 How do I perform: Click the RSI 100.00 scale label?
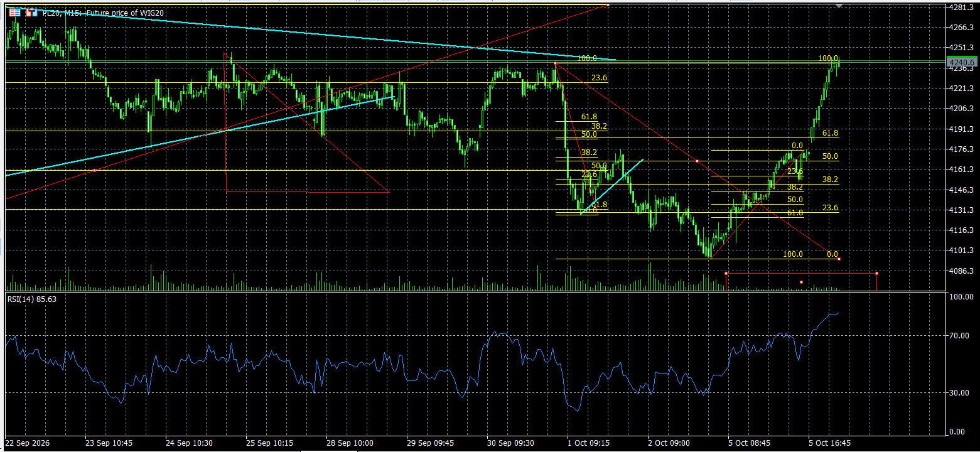(962, 297)
